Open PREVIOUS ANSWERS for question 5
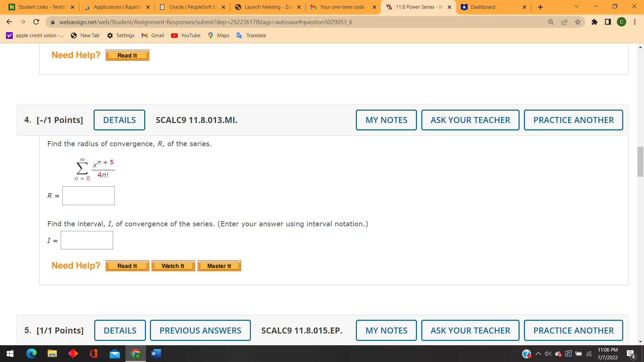 [200, 330]
